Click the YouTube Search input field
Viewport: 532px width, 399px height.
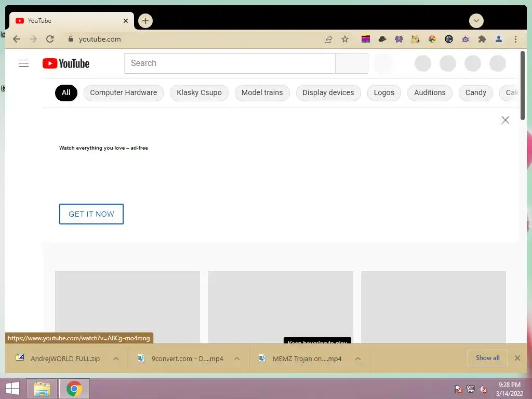tap(230, 63)
